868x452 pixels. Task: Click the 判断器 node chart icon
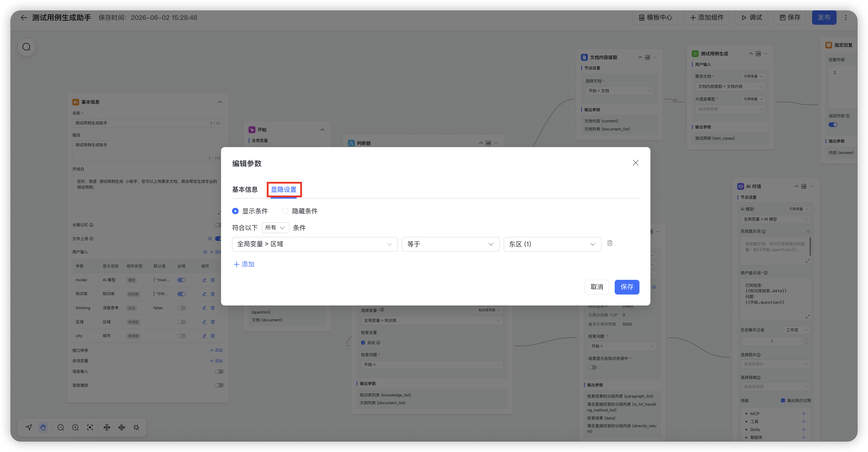(488, 143)
